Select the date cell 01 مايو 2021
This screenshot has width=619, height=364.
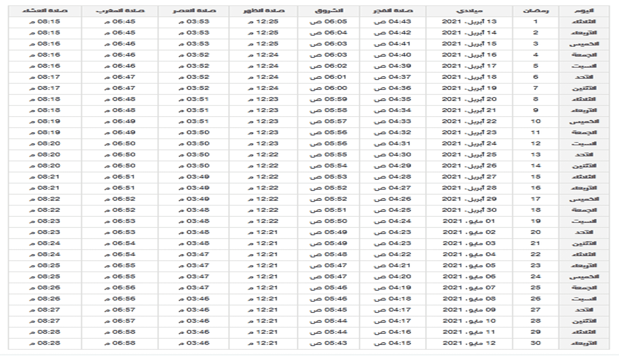(x=469, y=221)
